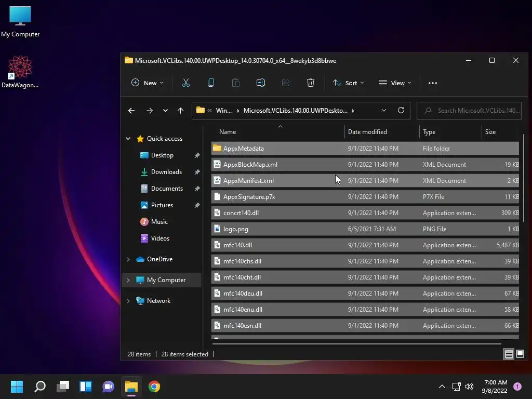The height and width of the screenshot is (399, 532).
Task: Switch to large thumbnails view icon
Action: pos(520,354)
